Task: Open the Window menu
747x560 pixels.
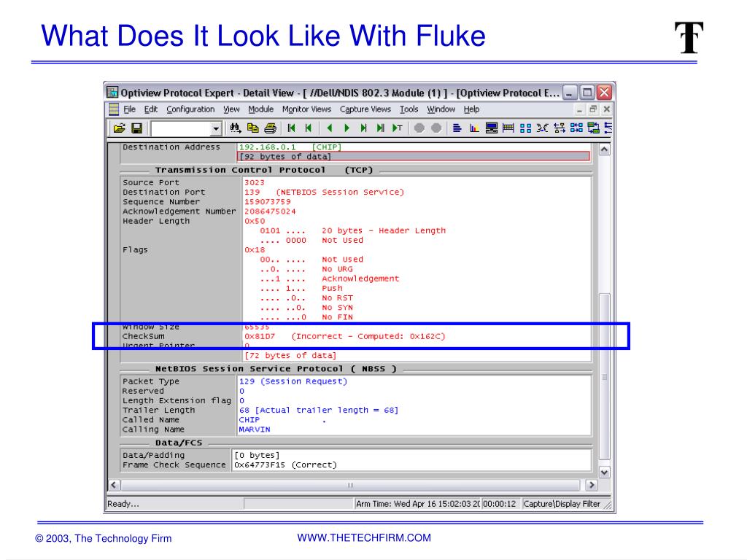Action: pos(441,109)
